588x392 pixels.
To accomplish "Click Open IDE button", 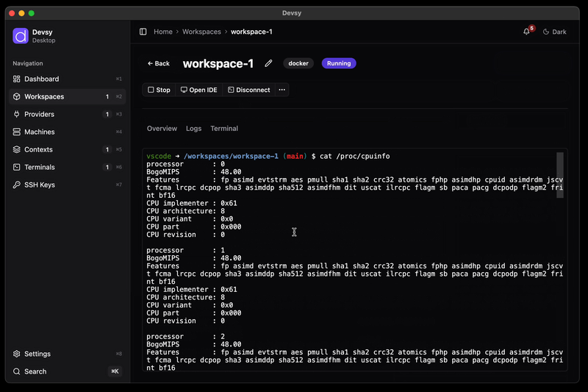I will pos(198,90).
